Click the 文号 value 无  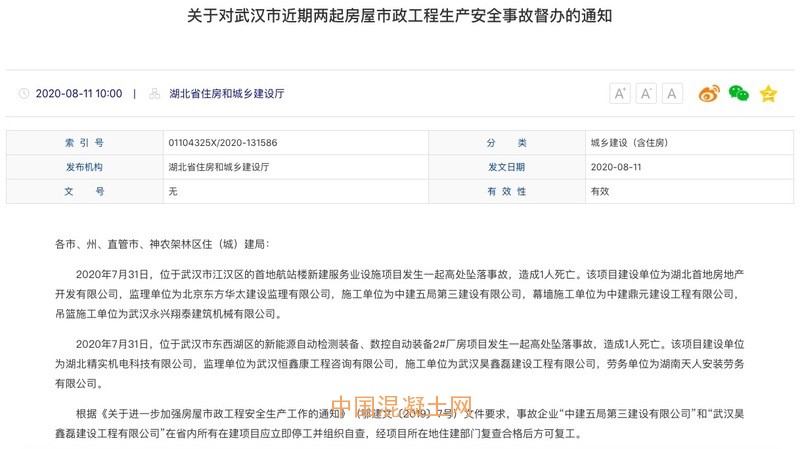tap(173, 191)
